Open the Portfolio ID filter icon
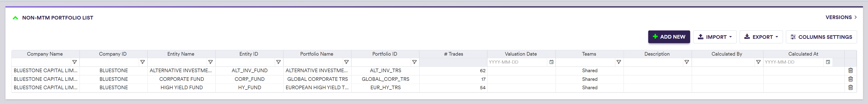Image resolution: width=868 pixels, height=104 pixels. 414,62
